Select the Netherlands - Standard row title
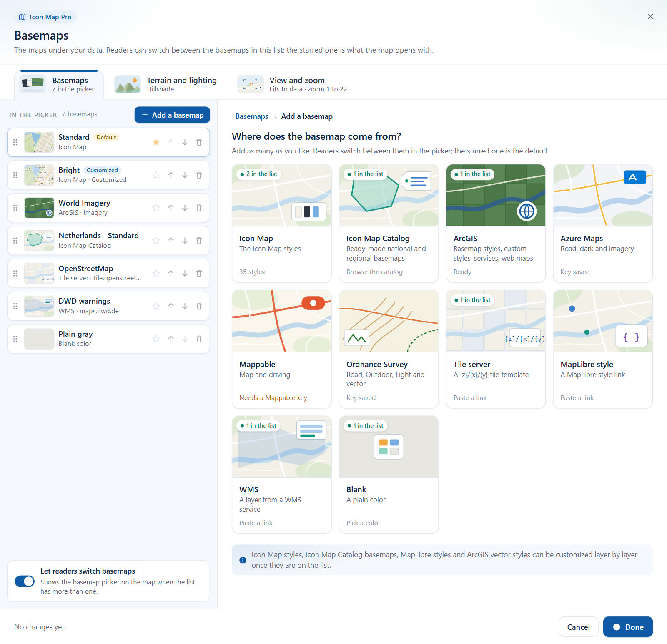 pos(99,236)
